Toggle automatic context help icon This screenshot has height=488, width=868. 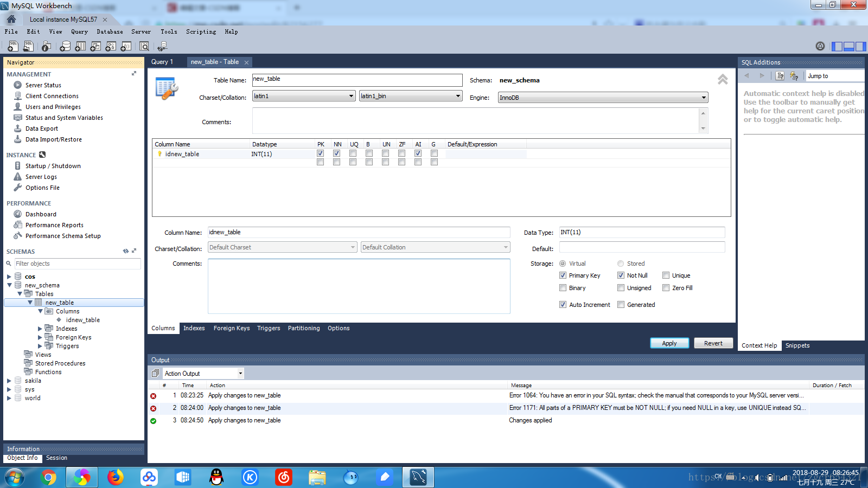click(794, 76)
